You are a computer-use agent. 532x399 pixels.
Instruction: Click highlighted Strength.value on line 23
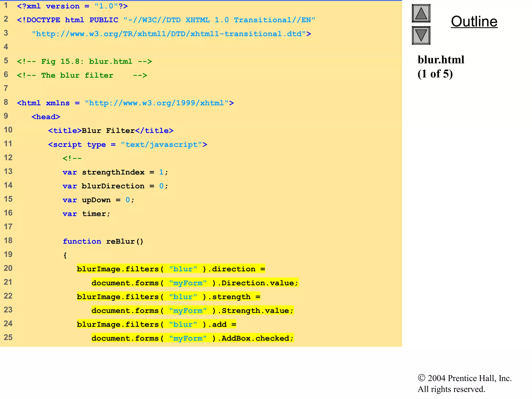(x=255, y=311)
